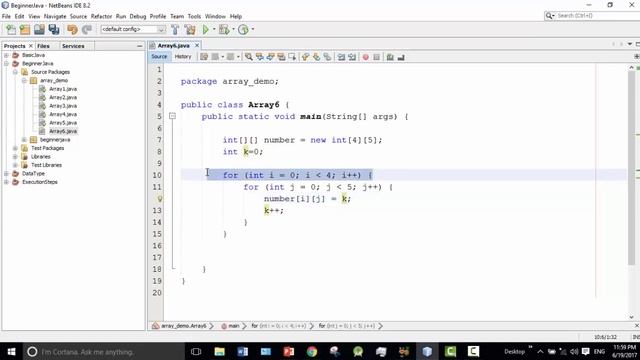Expand the Test Packages node
The width and height of the screenshot is (640, 360).
[x=15, y=148]
